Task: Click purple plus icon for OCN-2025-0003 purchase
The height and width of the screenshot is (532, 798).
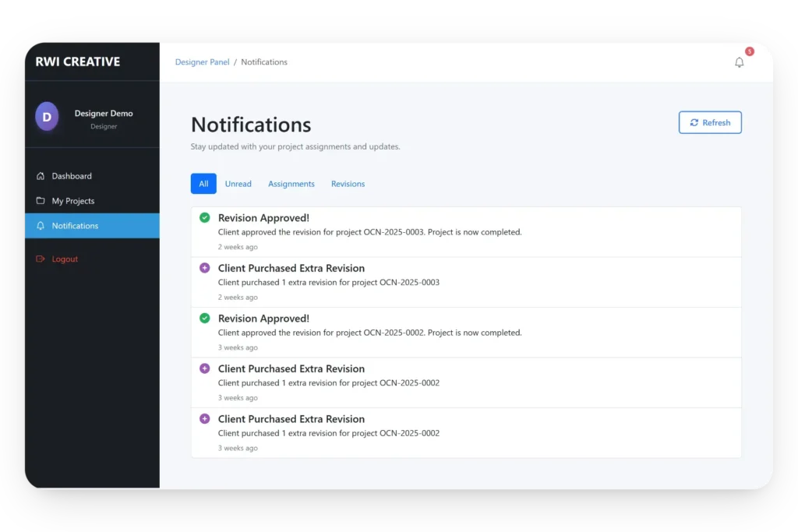Action: pos(204,268)
